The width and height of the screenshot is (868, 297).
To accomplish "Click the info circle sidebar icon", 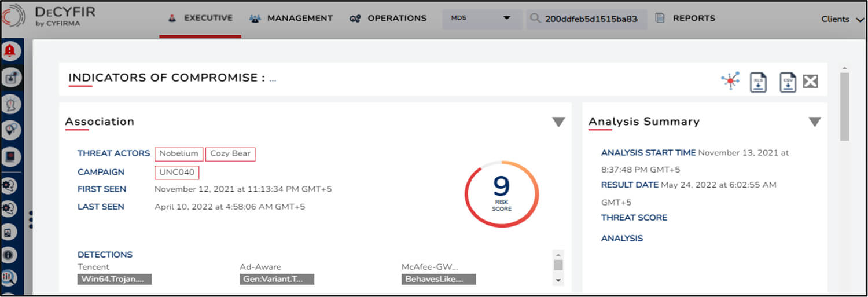I will pos(10,254).
